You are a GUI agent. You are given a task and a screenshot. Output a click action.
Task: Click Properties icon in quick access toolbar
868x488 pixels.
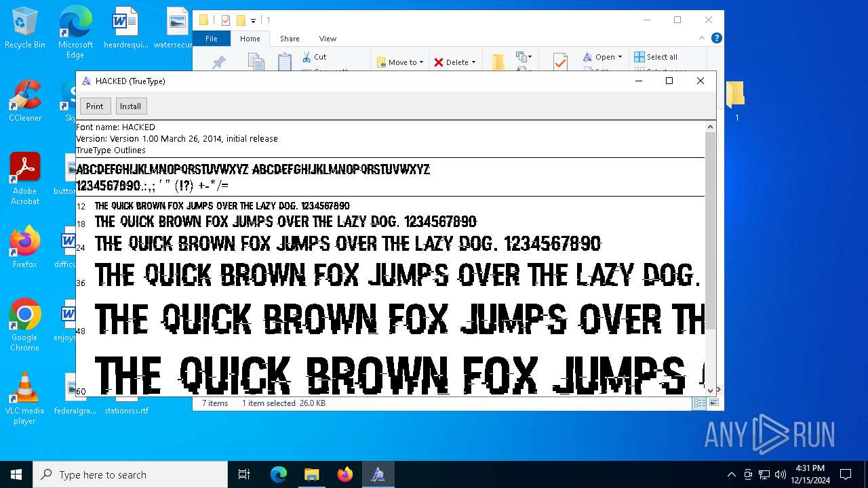[x=226, y=20]
